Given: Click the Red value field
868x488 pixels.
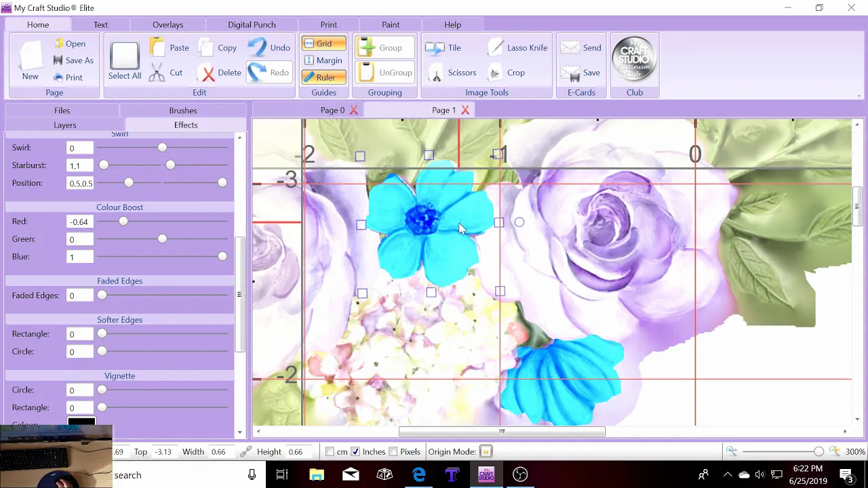Looking at the screenshot, I should 80,222.
